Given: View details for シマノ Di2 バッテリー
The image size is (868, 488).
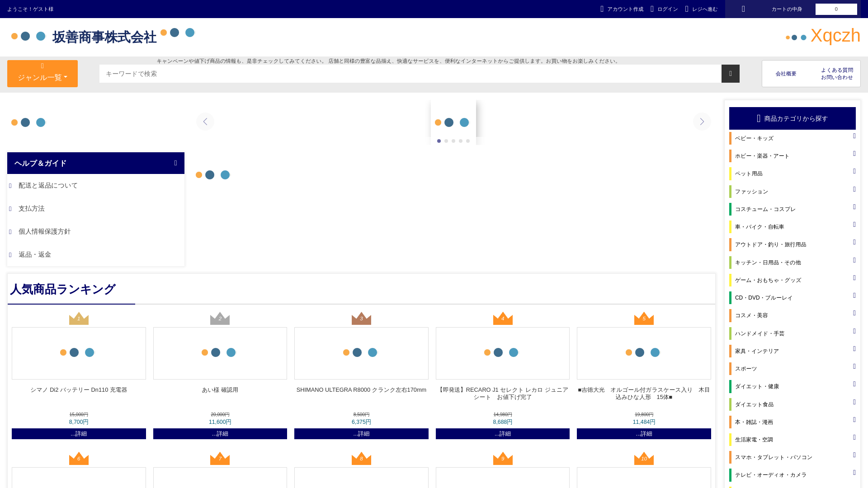Looking at the screenshot, I should click(79, 434).
